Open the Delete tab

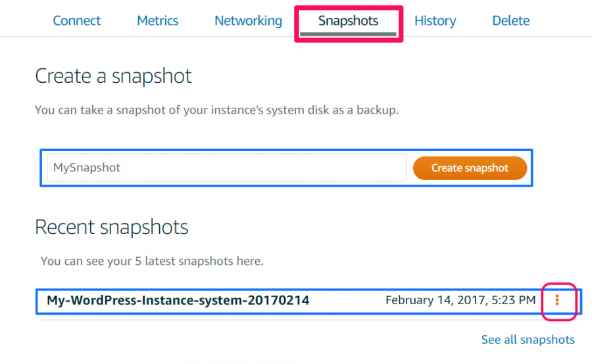(x=510, y=20)
